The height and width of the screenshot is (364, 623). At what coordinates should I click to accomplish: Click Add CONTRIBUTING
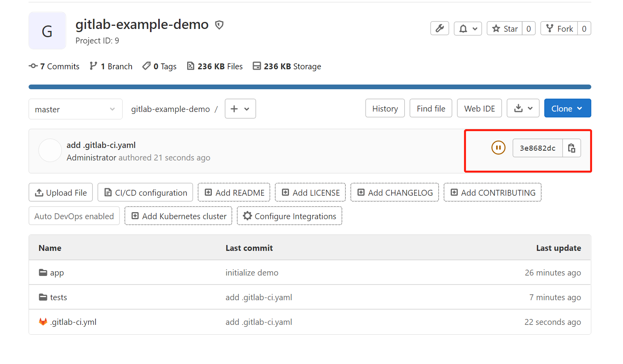(x=493, y=193)
